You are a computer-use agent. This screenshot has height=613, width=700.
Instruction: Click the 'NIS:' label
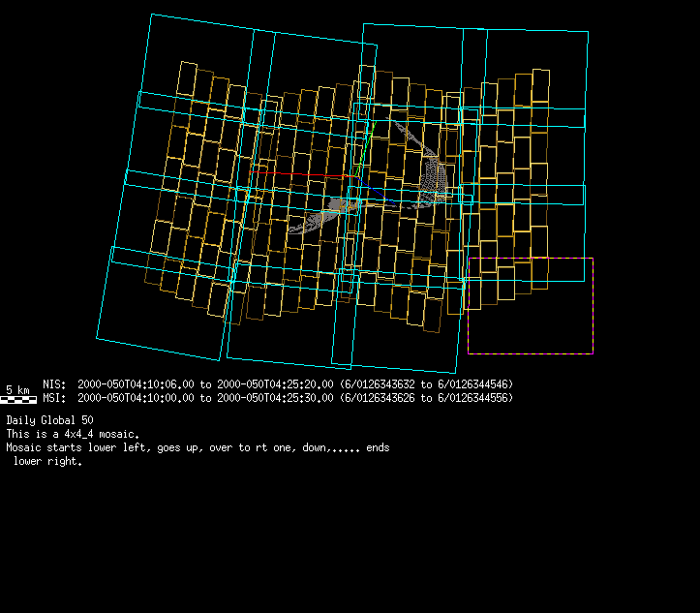point(54,384)
